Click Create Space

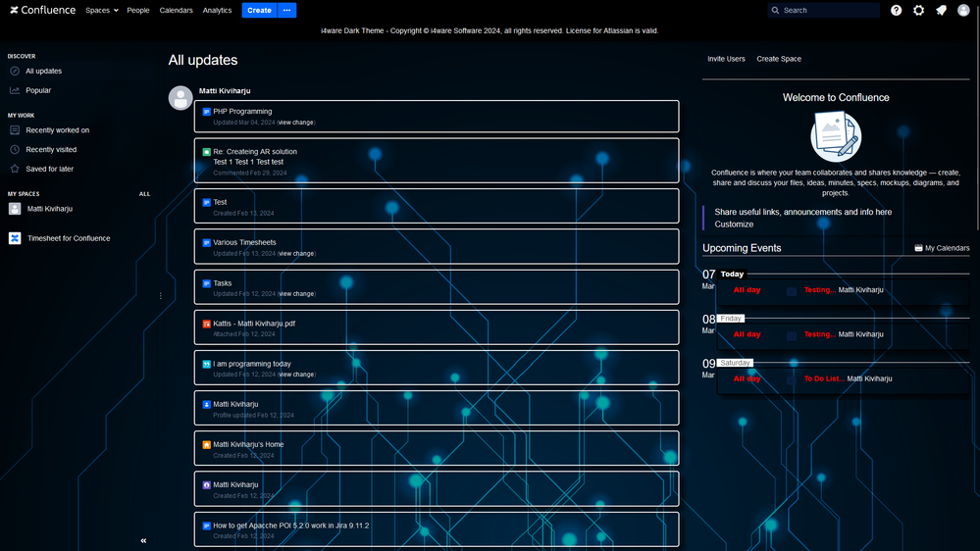point(779,59)
